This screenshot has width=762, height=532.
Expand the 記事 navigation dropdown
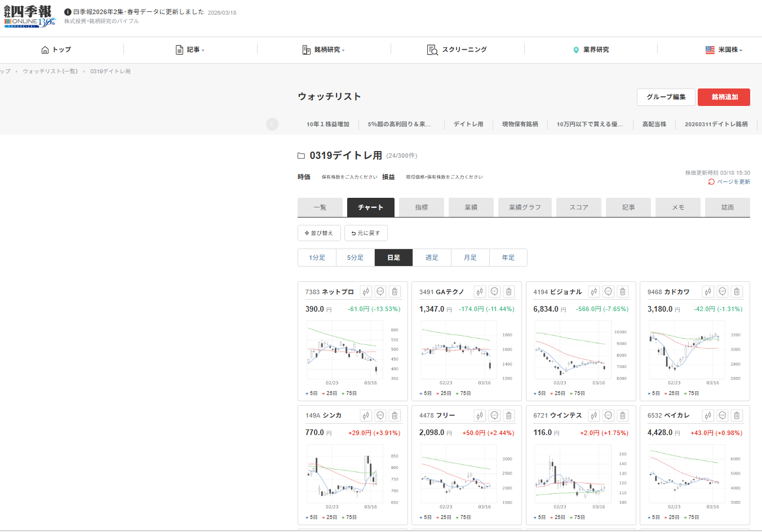tap(190, 50)
